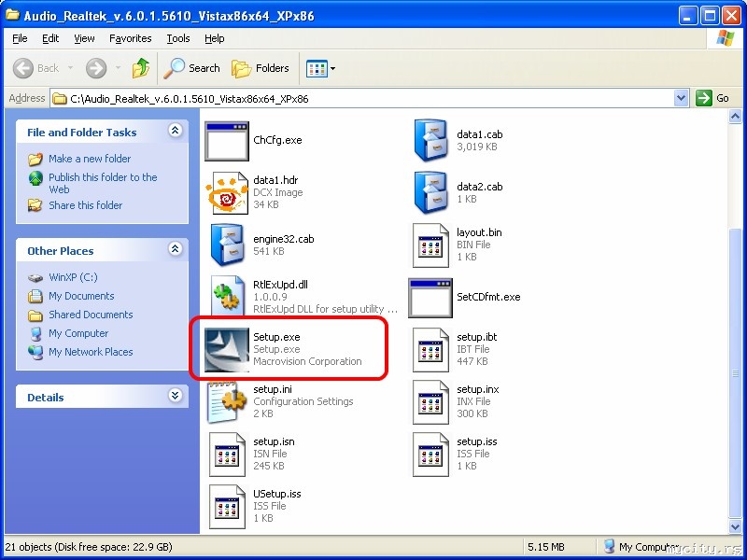Select the data1.cab cabinet icon
Screen dimensions: 747x560
430,141
